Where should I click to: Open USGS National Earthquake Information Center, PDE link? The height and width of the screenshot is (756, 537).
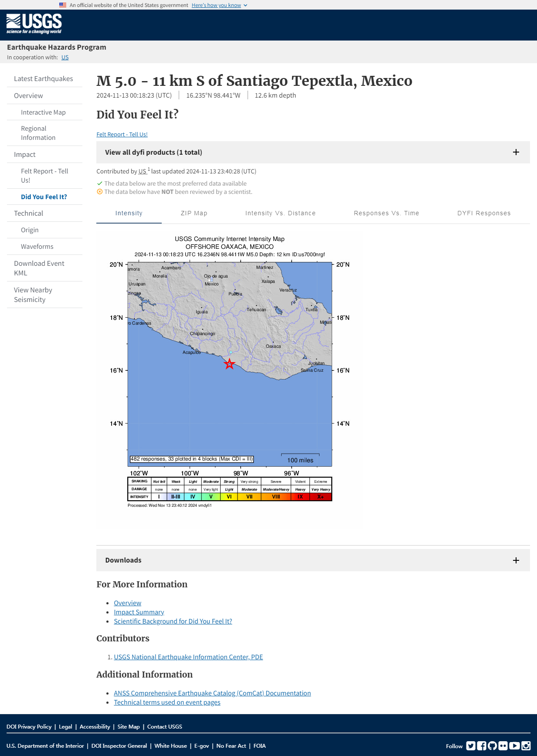[x=188, y=657]
